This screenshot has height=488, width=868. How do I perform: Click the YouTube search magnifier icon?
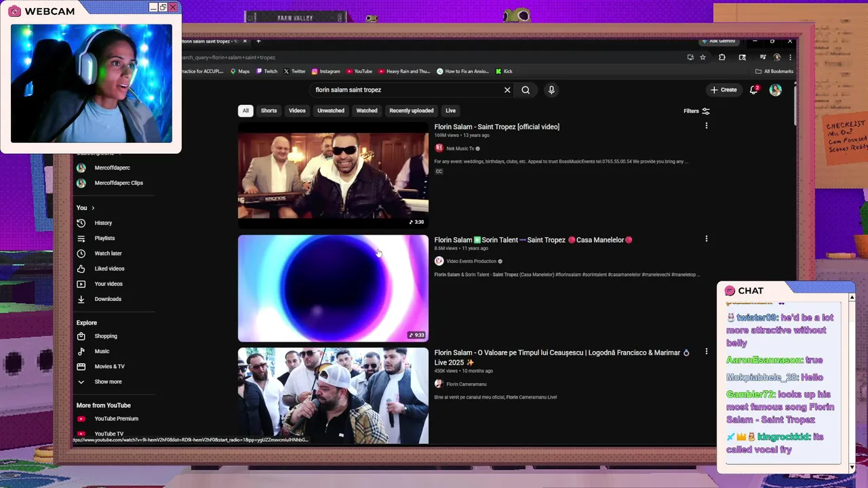(x=526, y=89)
